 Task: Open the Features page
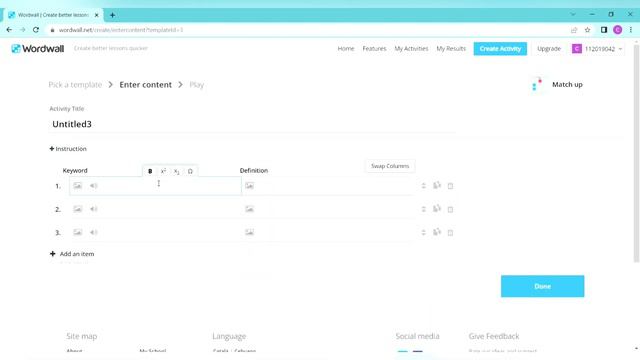(x=374, y=49)
